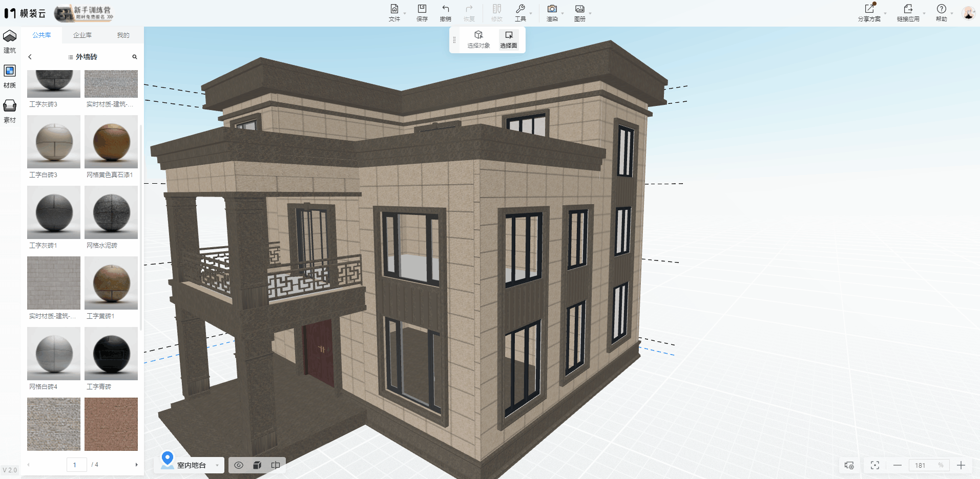Switch to the 企业库 library tab
The height and width of the screenshot is (479, 980).
pos(82,35)
